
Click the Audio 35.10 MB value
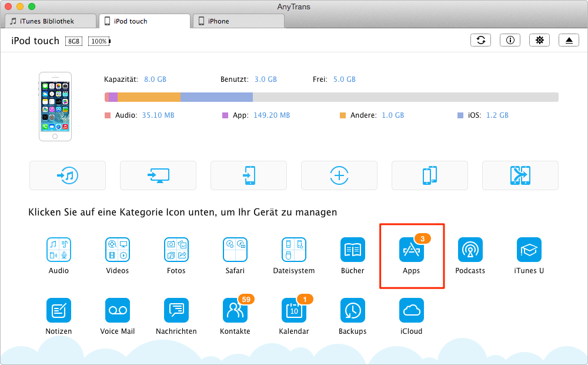click(x=158, y=115)
